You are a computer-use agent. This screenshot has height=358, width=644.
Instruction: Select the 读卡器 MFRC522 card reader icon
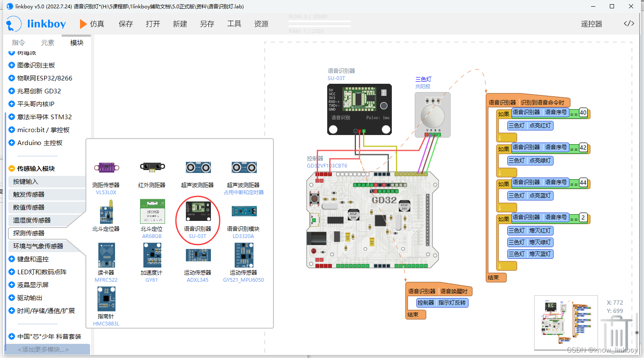pos(107,255)
